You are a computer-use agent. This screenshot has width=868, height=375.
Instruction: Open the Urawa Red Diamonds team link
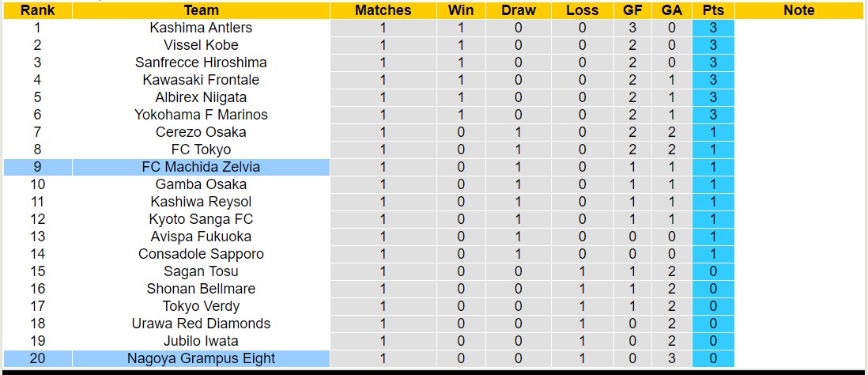pyautogui.click(x=201, y=324)
